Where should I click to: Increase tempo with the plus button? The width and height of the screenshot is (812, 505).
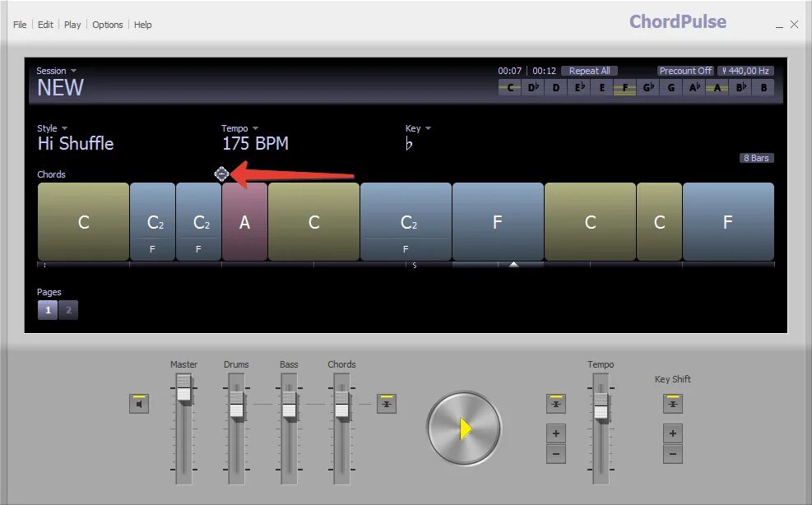pyautogui.click(x=555, y=433)
